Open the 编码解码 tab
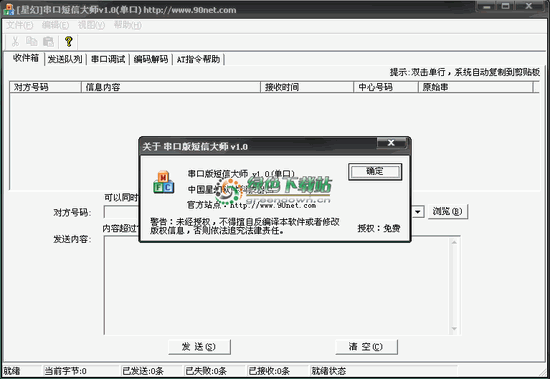This screenshot has height=379, width=550. point(151,59)
